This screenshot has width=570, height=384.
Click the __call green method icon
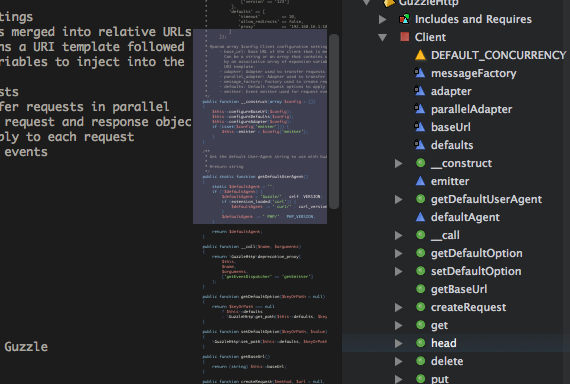click(421, 235)
